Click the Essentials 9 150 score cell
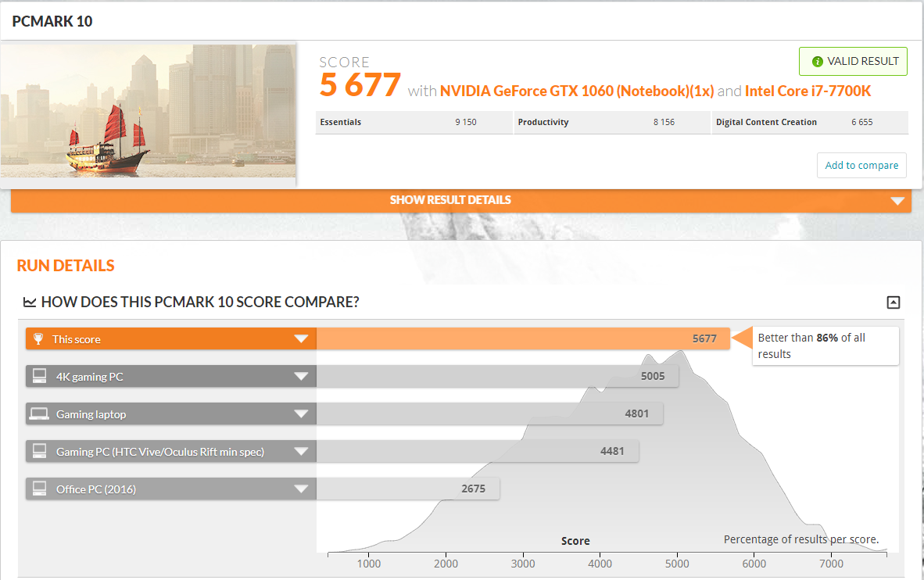924x580 pixels. [x=414, y=122]
